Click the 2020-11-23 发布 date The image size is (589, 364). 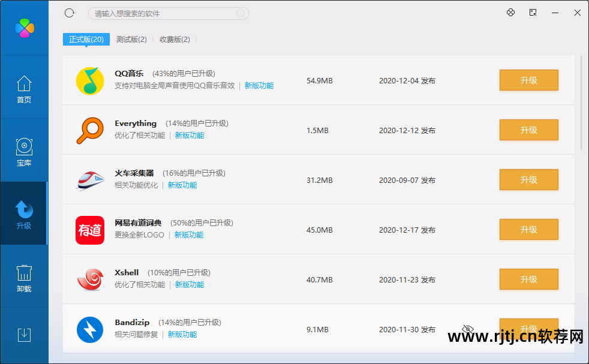(x=407, y=280)
